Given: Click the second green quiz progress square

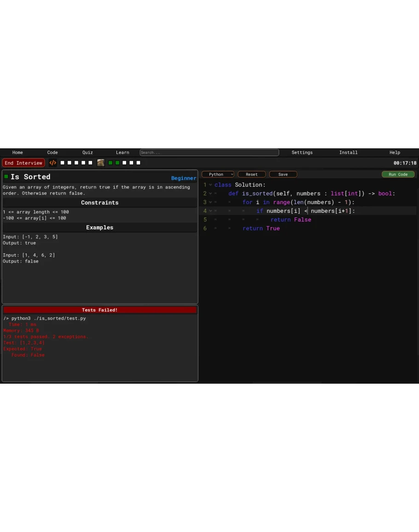Looking at the screenshot, I should (117, 163).
